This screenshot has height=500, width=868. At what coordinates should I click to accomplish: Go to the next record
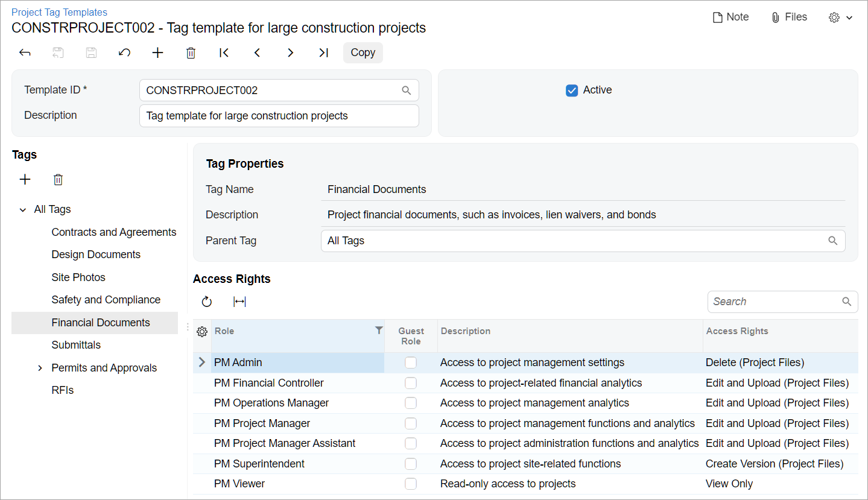(x=290, y=52)
